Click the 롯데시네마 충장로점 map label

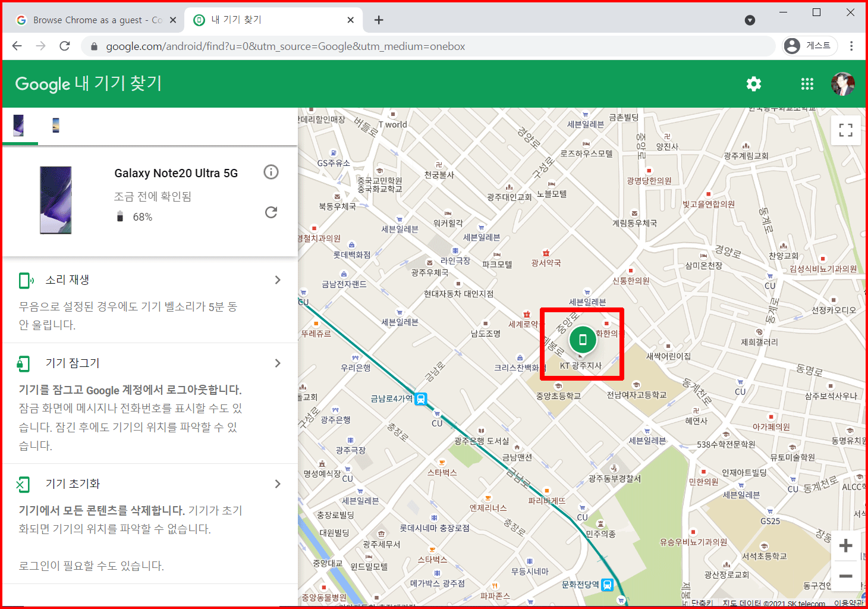point(435,528)
